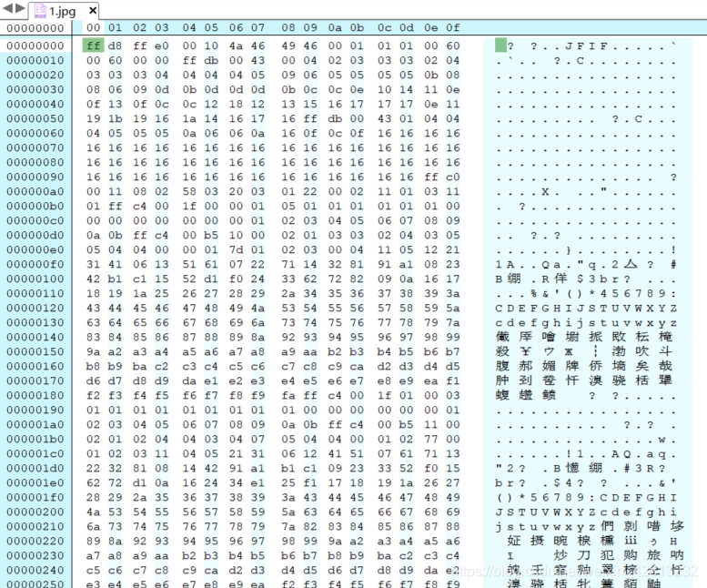
Task: Select row offset 000000a0
Action: [35, 191]
